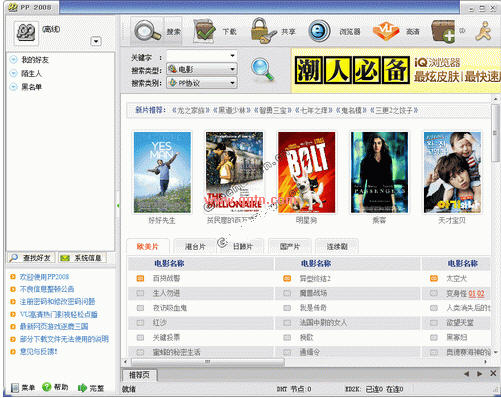
Task: Select the 推荐页 bottom tab
Action: [139, 375]
